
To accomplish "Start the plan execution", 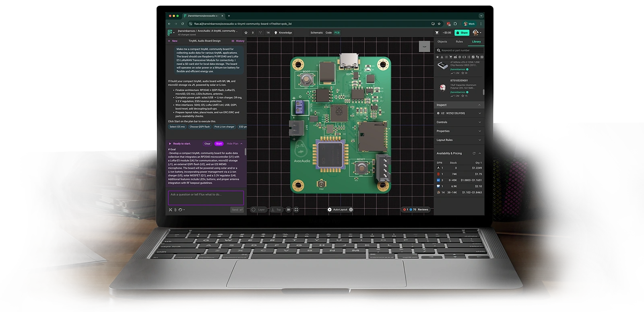I will pos(219,144).
